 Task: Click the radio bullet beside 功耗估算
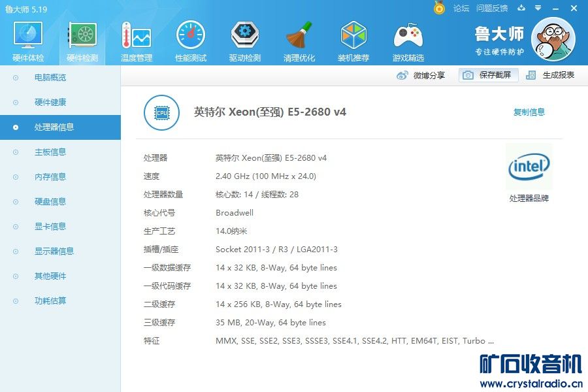pyautogui.click(x=16, y=301)
